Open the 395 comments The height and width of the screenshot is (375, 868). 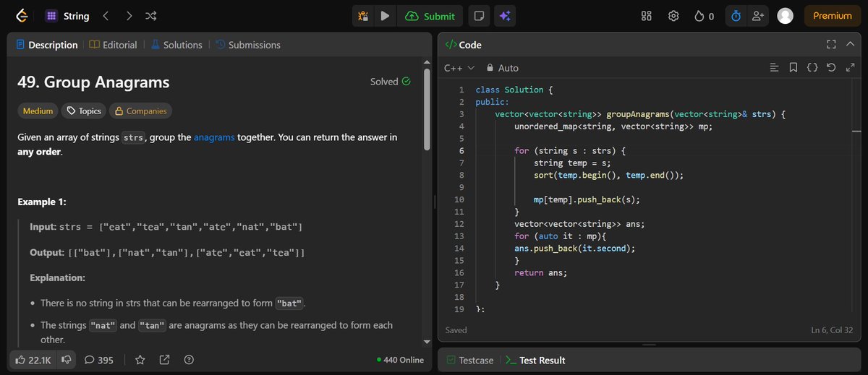99,360
